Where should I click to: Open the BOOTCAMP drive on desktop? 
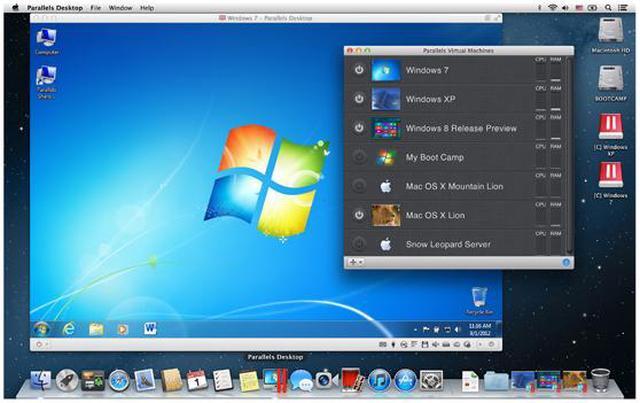tap(611, 83)
